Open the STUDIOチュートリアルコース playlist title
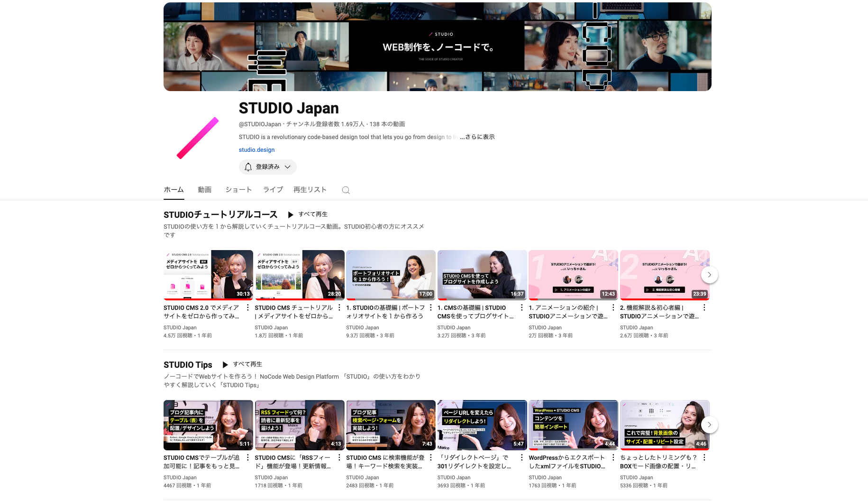Screen dimensions: 868x503 pos(220,214)
